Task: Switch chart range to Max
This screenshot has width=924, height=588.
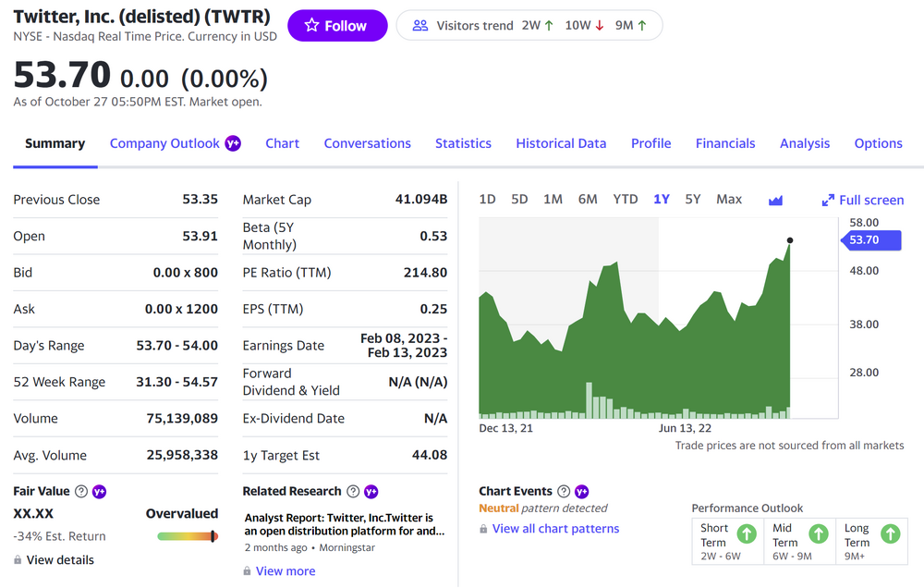Action: [x=729, y=200]
